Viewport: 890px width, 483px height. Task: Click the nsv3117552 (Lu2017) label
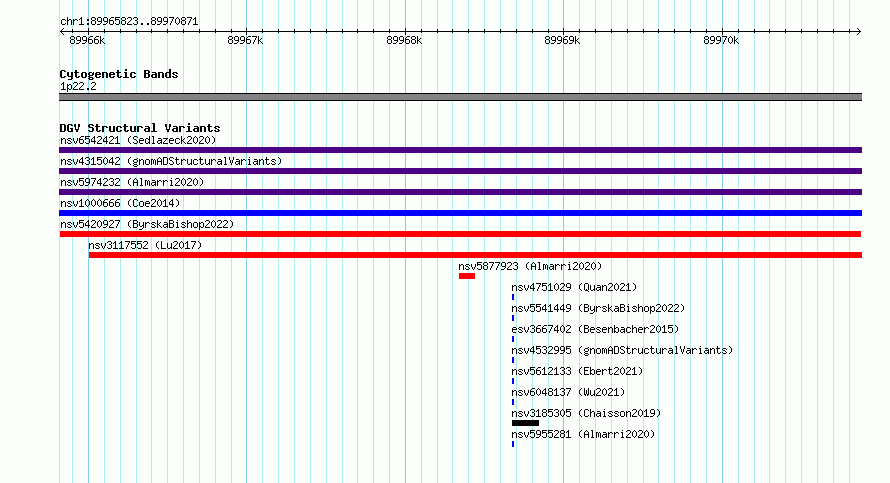(x=145, y=245)
